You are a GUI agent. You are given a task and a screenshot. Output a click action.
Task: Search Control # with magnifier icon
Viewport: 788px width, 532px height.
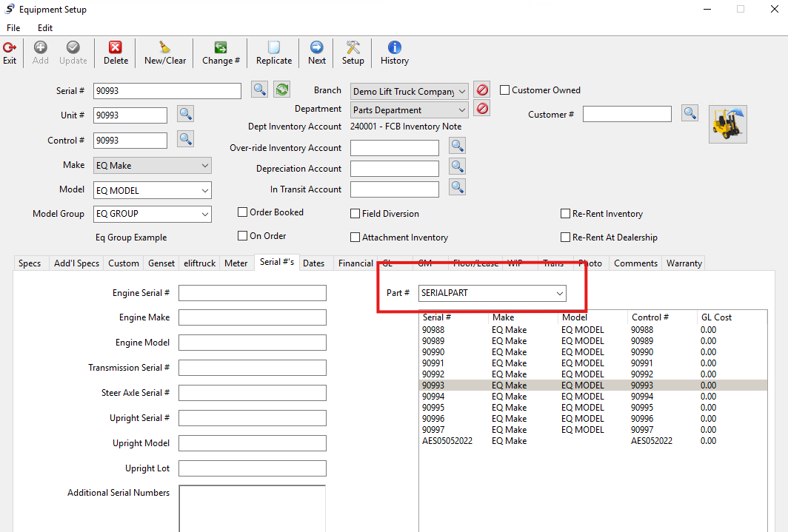[x=185, y=139]
